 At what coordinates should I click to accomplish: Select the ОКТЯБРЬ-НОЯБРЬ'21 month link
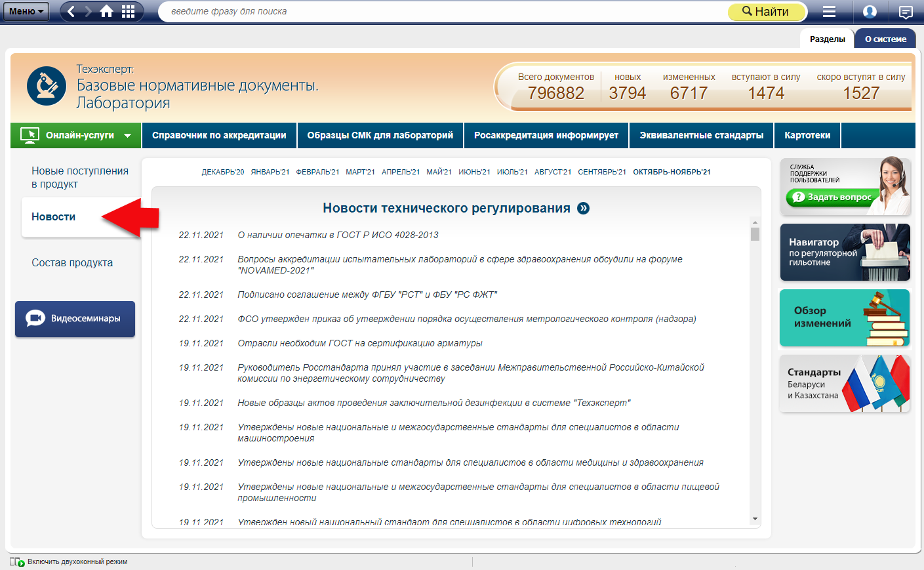[x=672, y=172]
